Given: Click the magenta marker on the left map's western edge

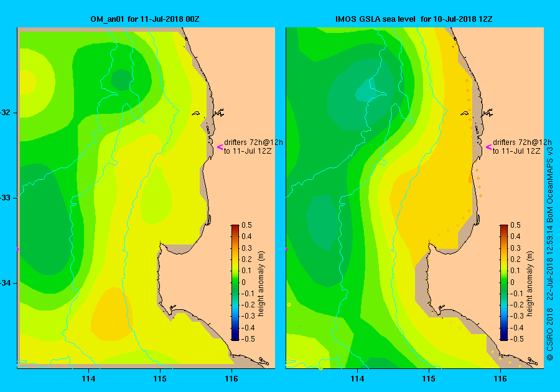Looking at the screenshot, I should coord(18,248).
